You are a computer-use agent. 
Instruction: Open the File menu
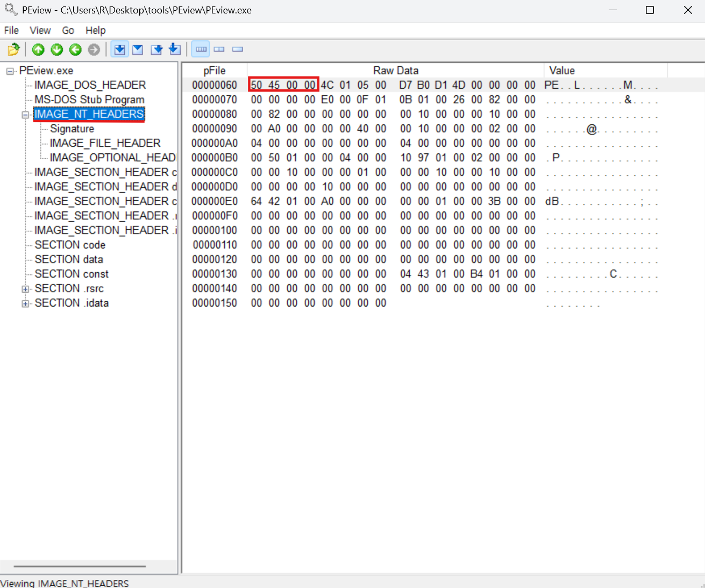pos(11,30)
